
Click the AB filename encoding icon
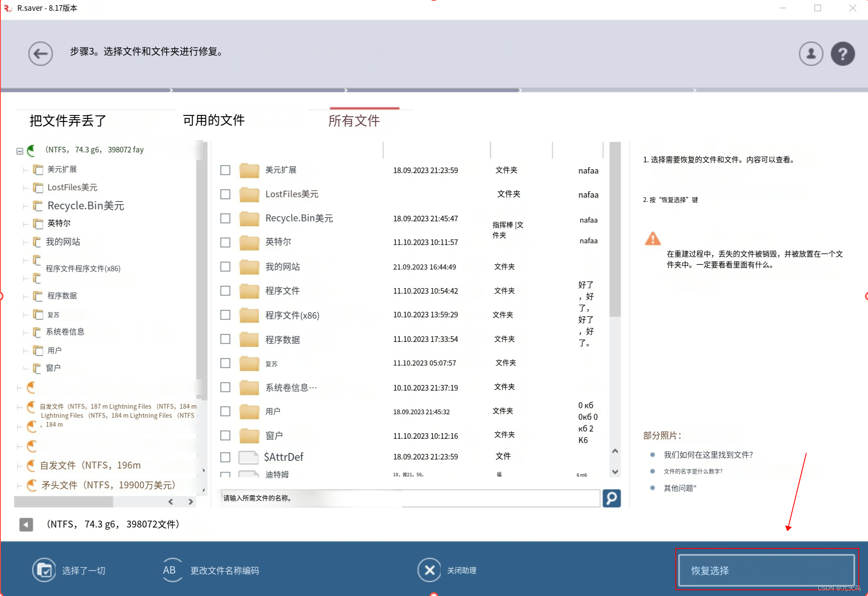point(170,570)
